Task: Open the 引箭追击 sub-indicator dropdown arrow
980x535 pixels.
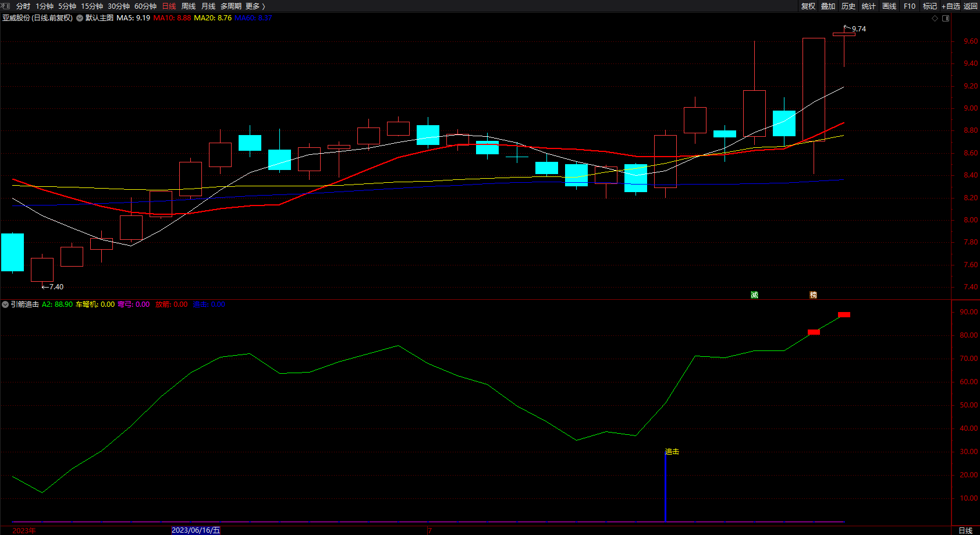Action: coord(5,304)
